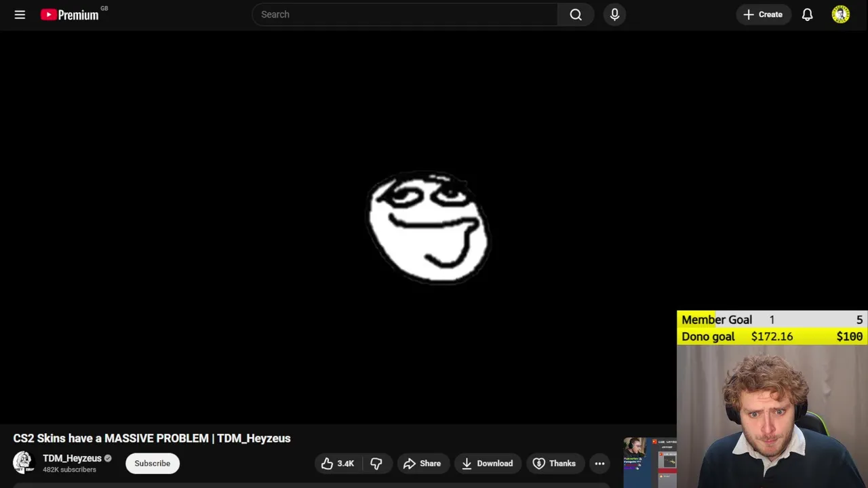
Task: Open the Create menu
Action: pos(763,14)
